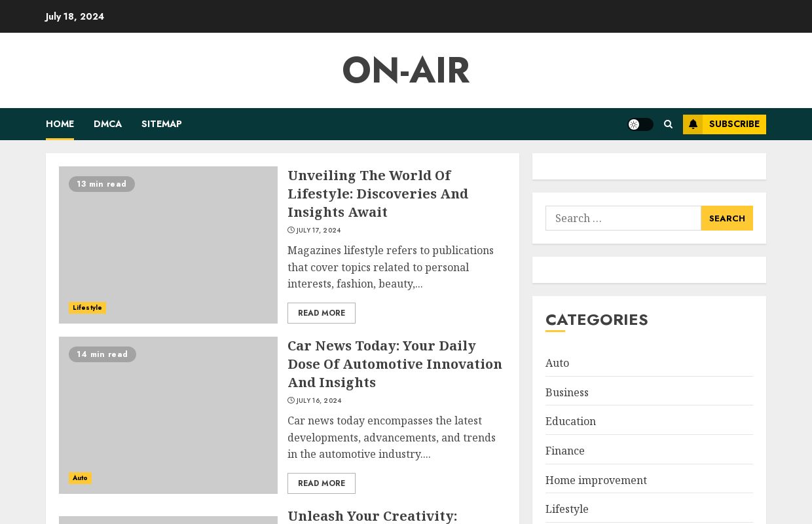Toggle dark mode using the theme switch
This screenshot has height=524, width=812.
[640, 124]
